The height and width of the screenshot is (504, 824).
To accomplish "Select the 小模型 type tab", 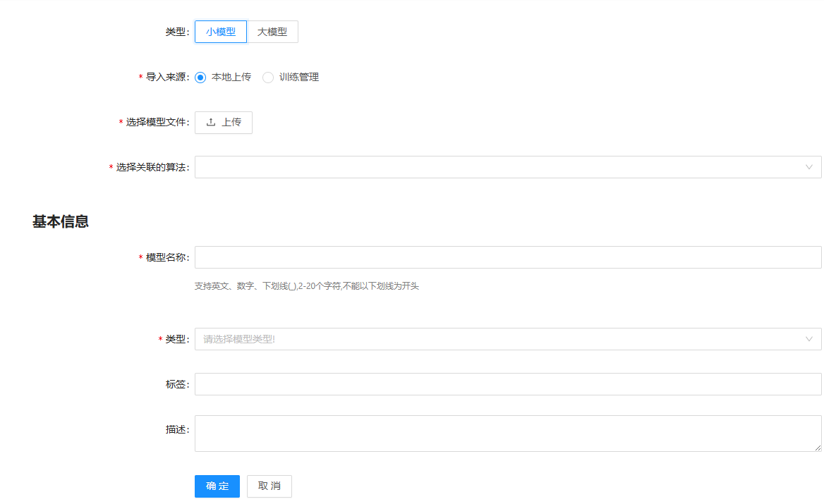I will tap(221, 32).
